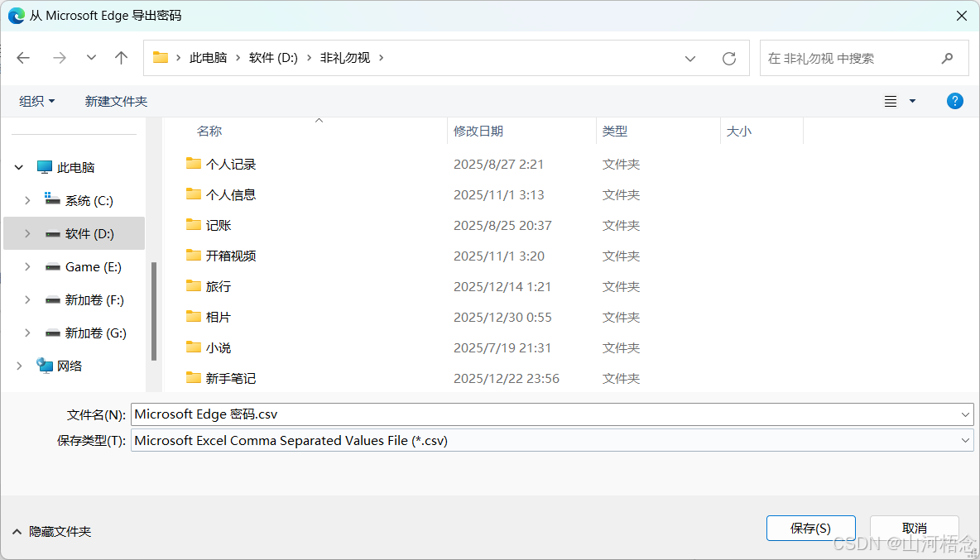Select the 个人信息 folder
The width and height of the screenshot is (980, 560).
[231, 194]
